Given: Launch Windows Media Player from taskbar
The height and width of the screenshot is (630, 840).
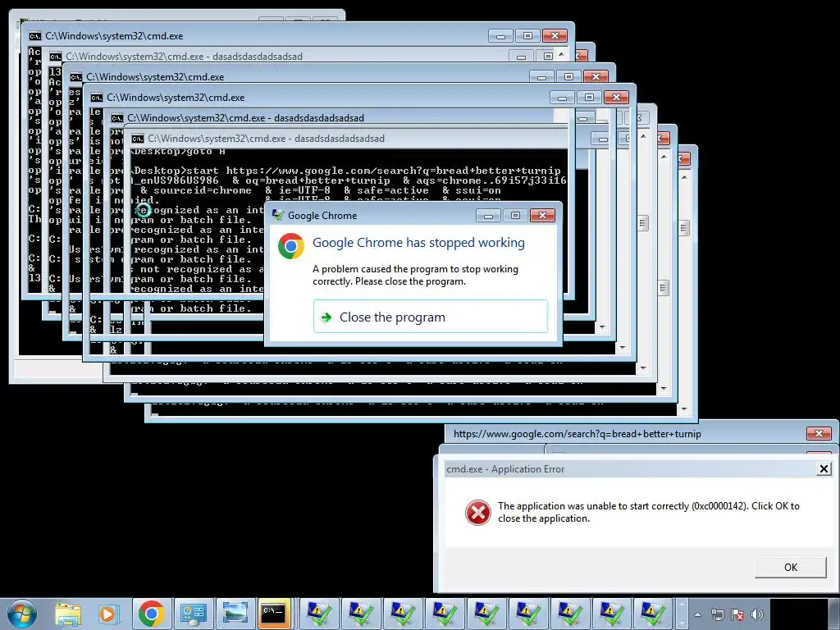Looking at the screenshot, I should (108, 614).
